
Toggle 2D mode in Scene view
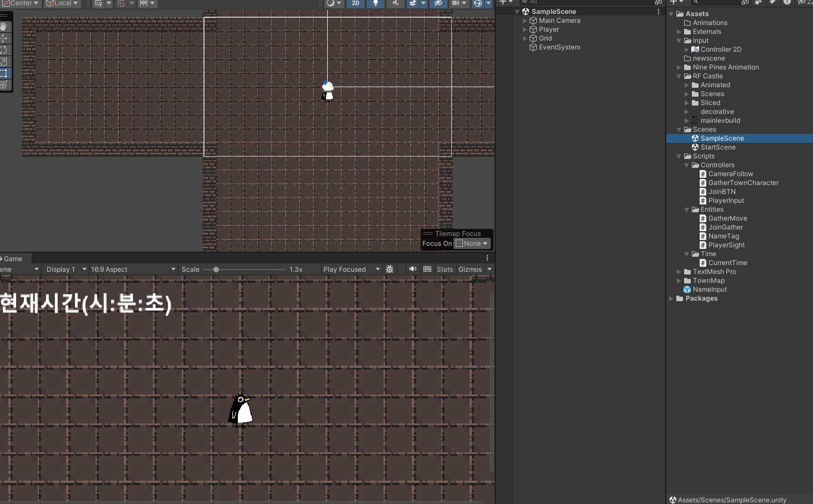(x=356, y=3)
